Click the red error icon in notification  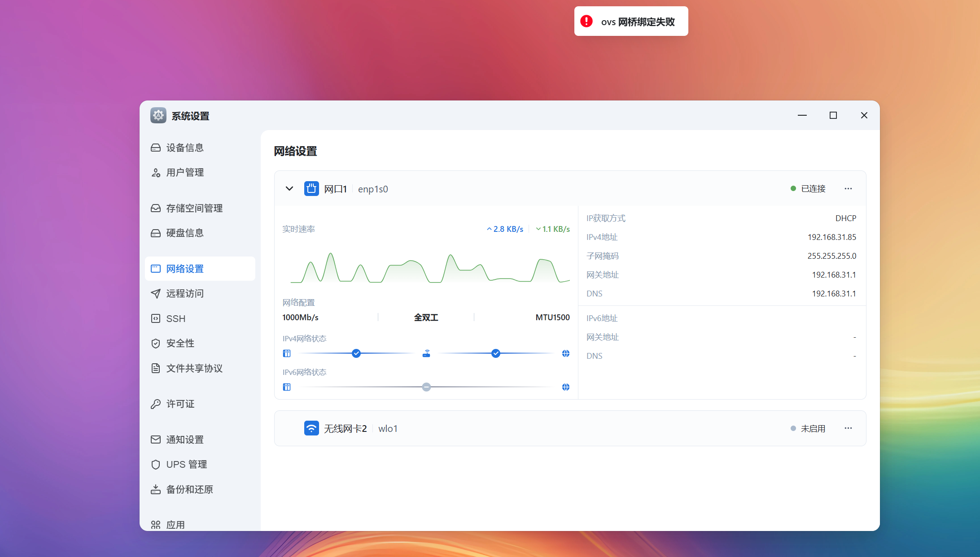586,21
